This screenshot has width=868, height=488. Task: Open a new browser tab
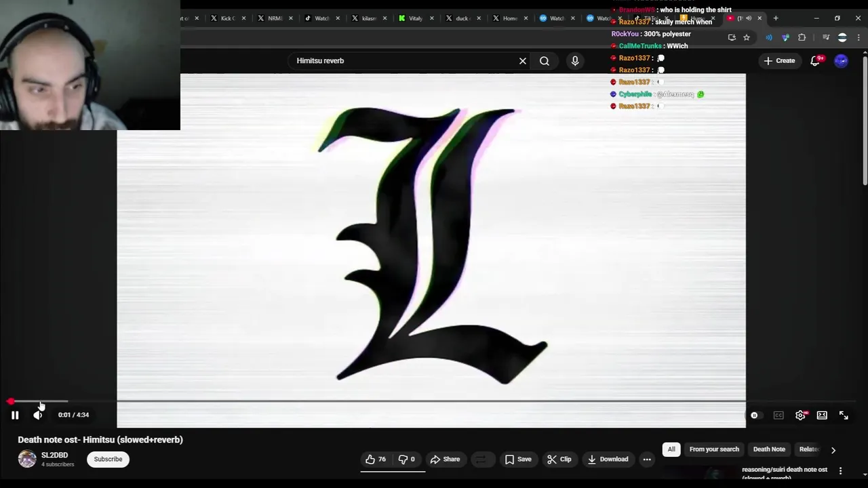tap(776, 18)
